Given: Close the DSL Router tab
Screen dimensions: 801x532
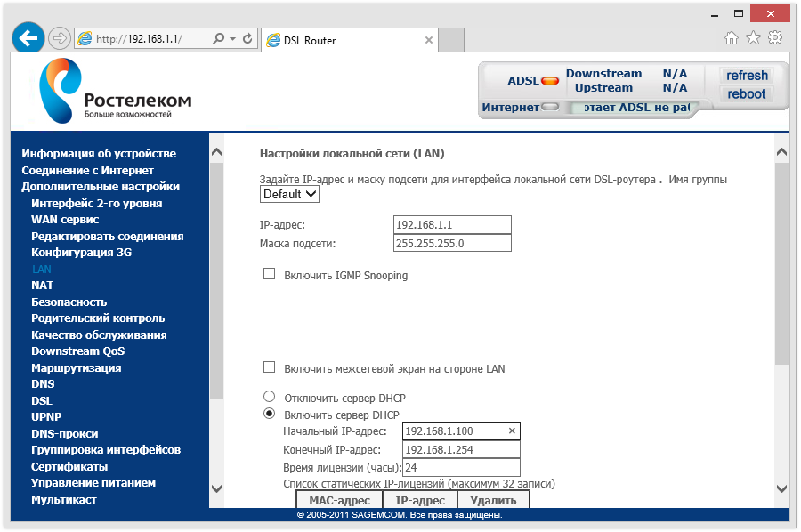Looking at the screenshot, I should click(x=429, y=40).
